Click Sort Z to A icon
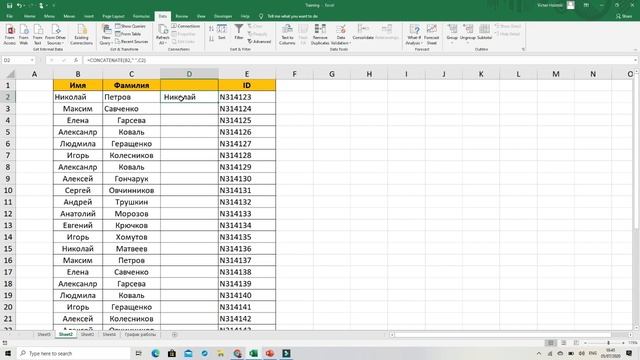The image size is (640, 360). point(211,39)
